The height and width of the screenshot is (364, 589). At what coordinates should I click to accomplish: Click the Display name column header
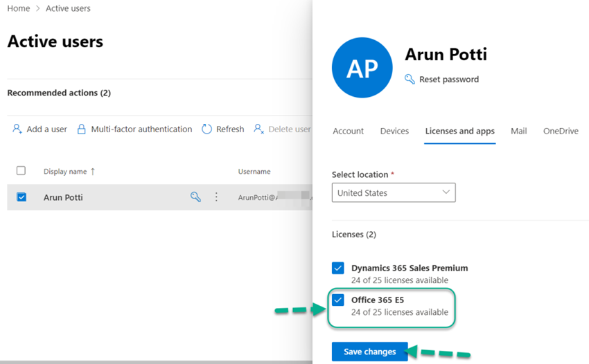point(65,172)
